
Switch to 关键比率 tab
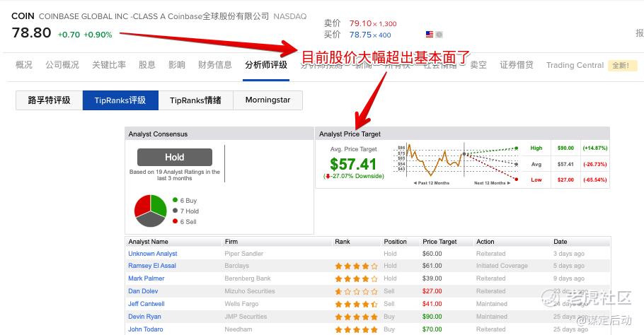109,65
